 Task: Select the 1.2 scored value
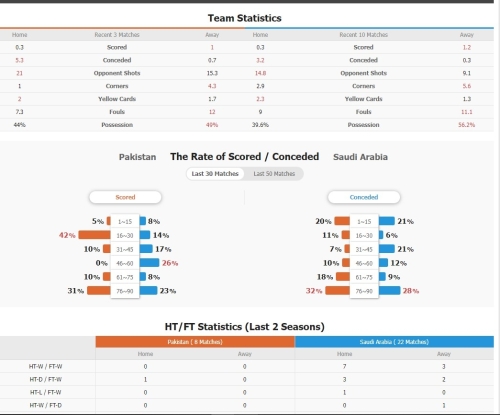pyautogui.click(x=467, y=47)
